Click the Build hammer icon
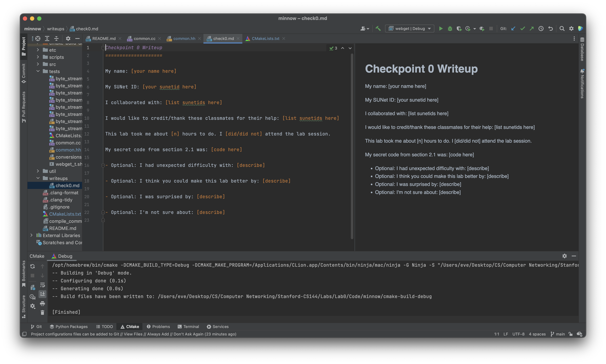 378,29
